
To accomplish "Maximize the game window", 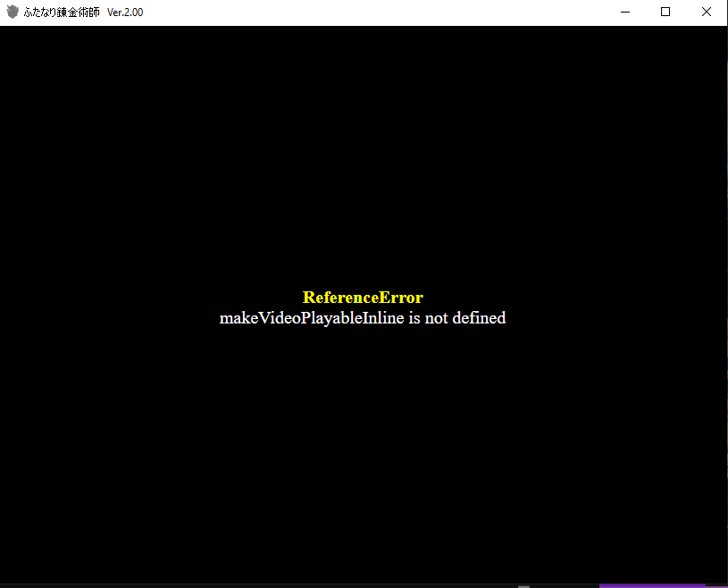I will coord(665,13).
